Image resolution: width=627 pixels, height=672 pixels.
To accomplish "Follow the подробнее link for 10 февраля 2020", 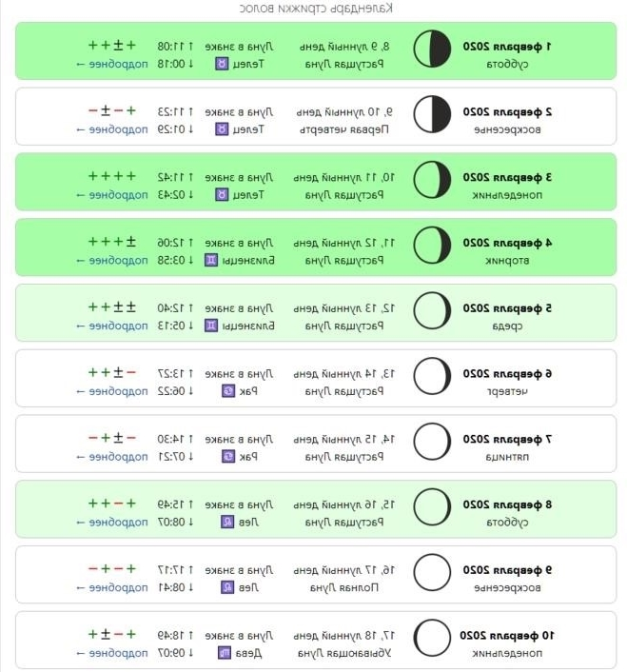I will point(112,653).
